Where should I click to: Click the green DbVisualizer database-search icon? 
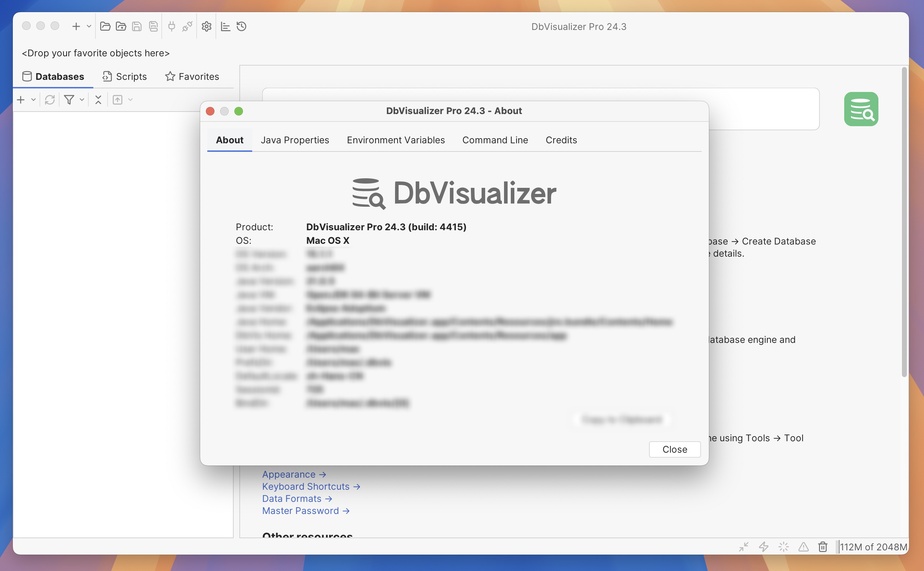(x=861, y=109)
